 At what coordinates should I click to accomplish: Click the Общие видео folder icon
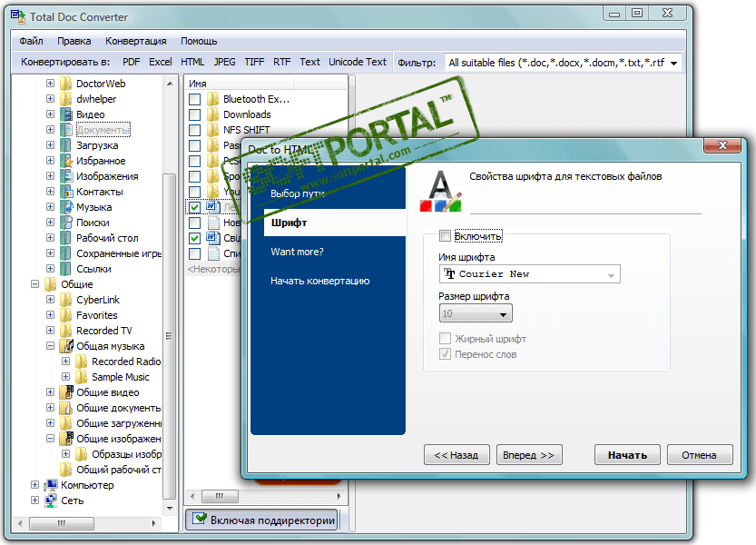pos(66,392)
